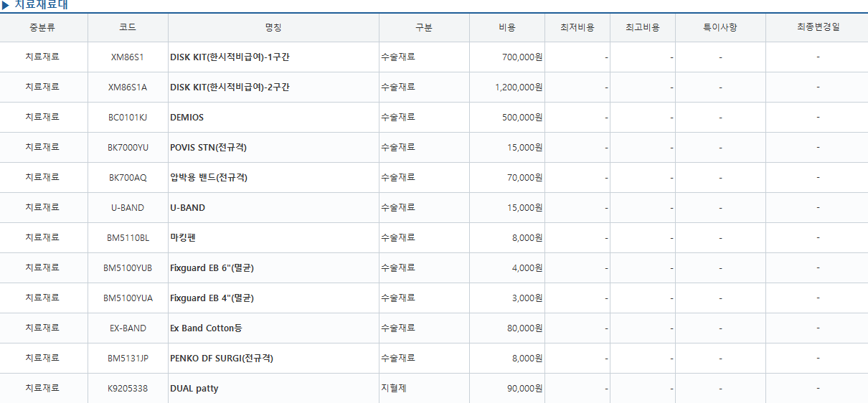This screenshot has height=403, width=868.
Task: Select 15,000원 in the POVIS STN row
Action: 525,148
